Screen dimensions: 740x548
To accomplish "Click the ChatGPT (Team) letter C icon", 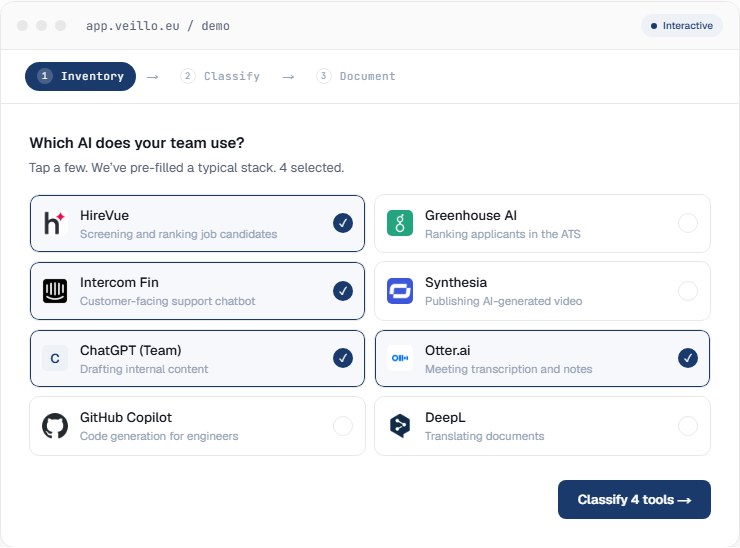I will (x=55, y=358).
